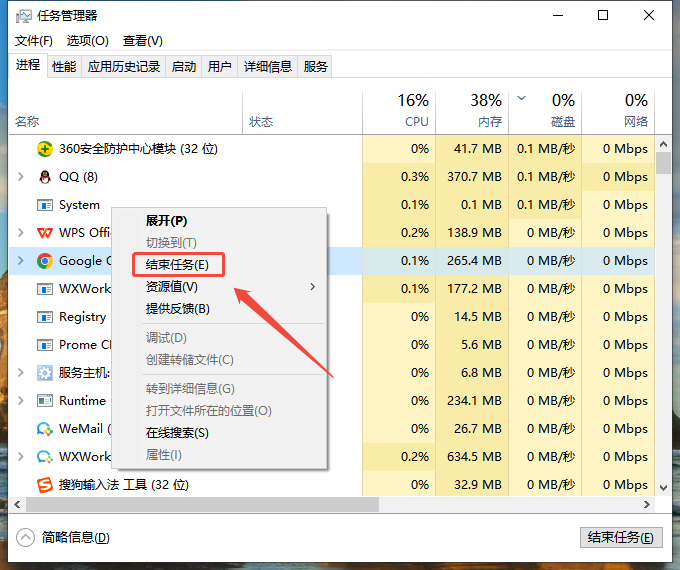This screenshot has height=570, width=680.
Task: Select the 370.7 MB memory cell
Action: click(x=472, y=177)
